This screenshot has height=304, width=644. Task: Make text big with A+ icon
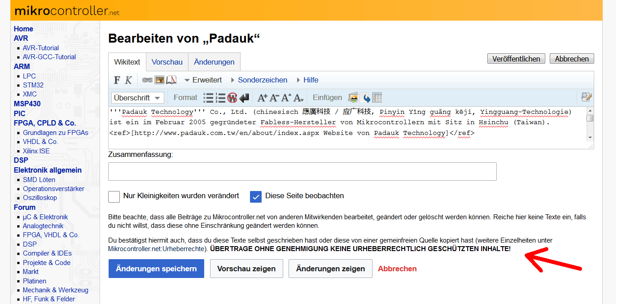[263, 98]
